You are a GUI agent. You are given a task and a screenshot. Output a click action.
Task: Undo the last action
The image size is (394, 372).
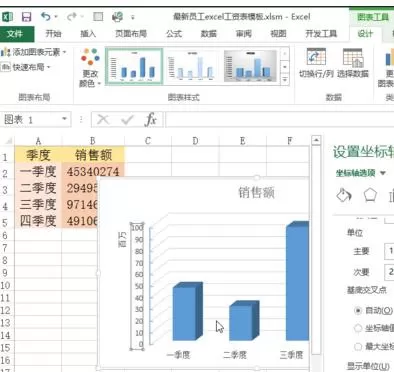(x=46, y=16)
